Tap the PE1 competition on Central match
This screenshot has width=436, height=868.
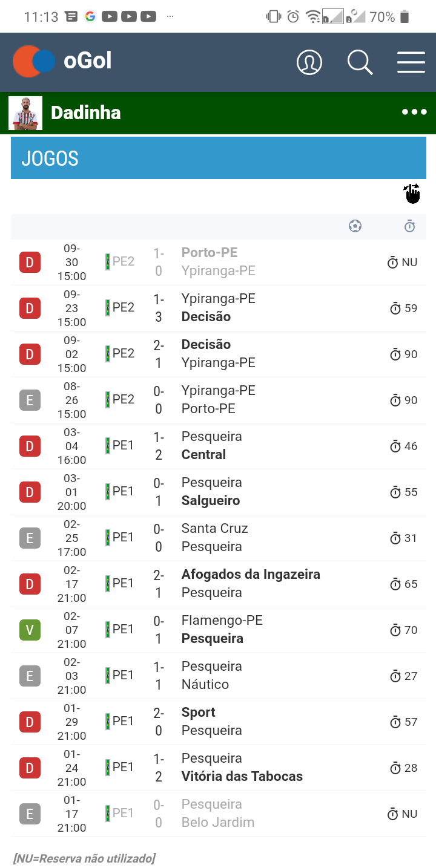[123, 446]
